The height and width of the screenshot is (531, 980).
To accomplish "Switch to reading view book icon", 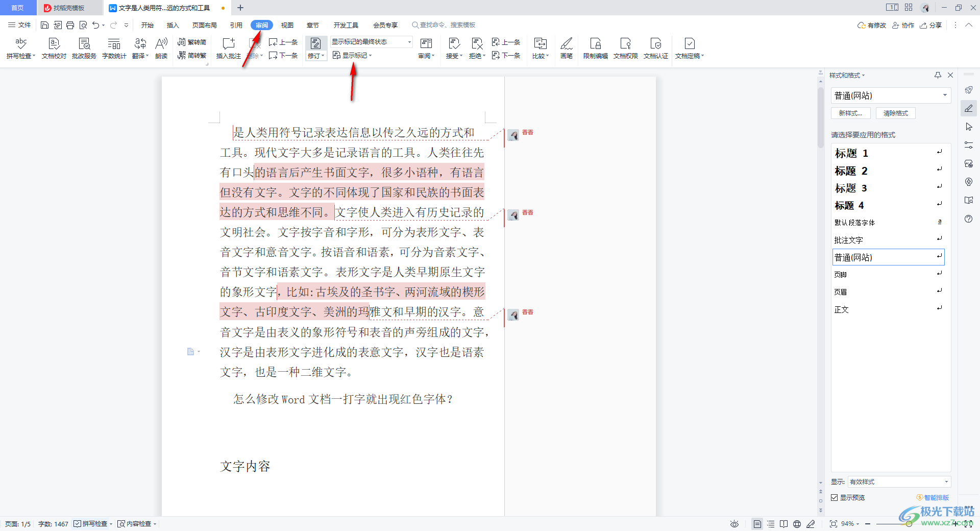I will [784, 524].
